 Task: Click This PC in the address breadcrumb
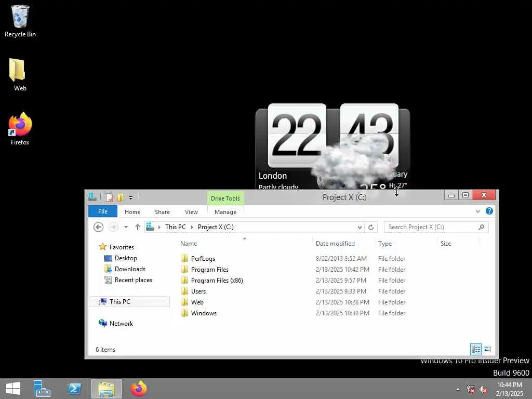pyautogui.click(x=176, y=227)
